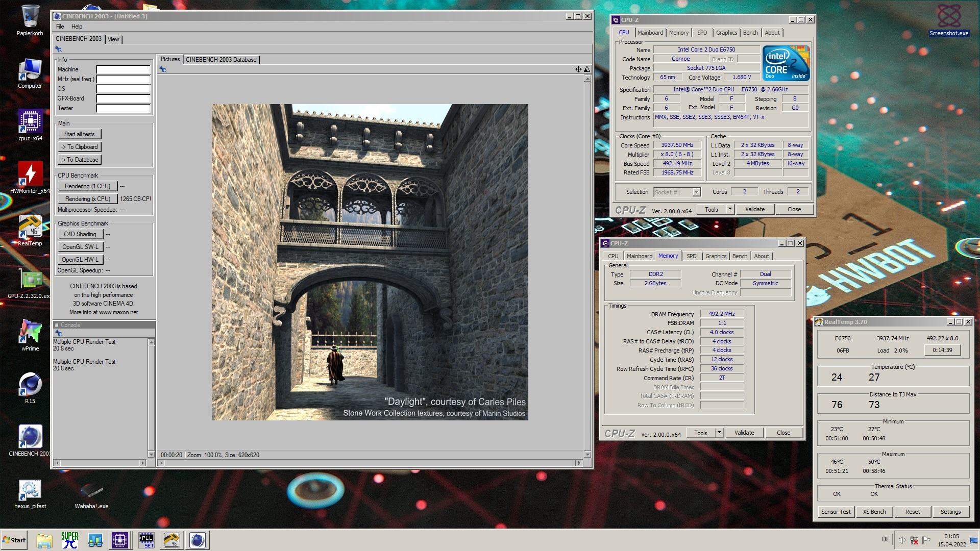
Task: Open the Cinebench sphere taskbar icon
Action: pos(198,540)
